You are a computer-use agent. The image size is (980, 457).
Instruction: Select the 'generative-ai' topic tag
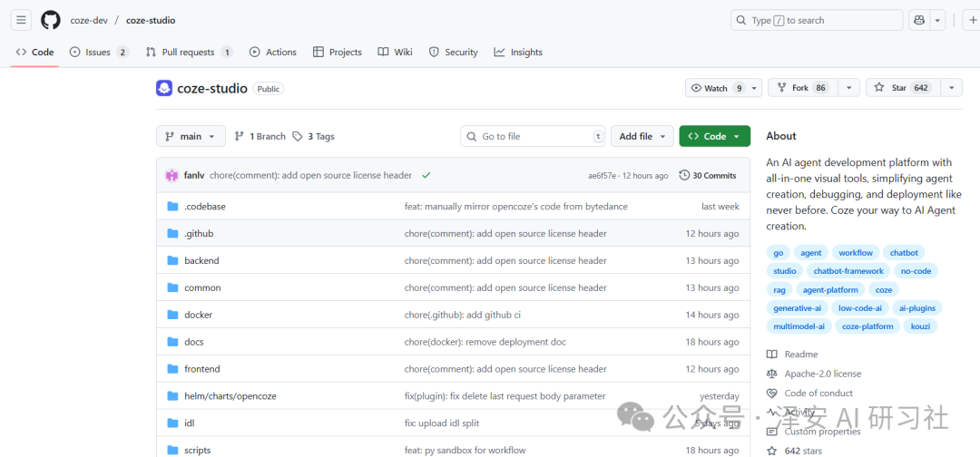(797, 307)
